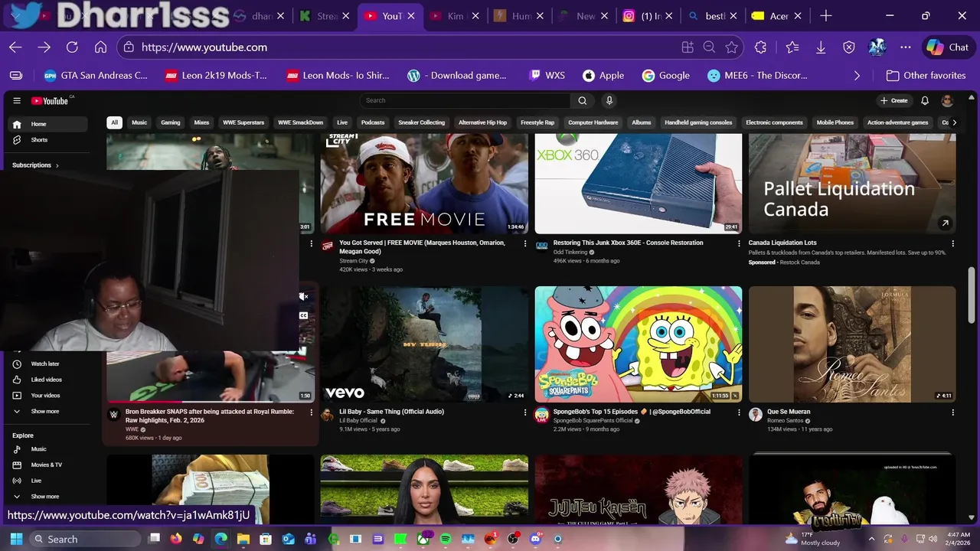
Task: Favorite this page with the star icon
Action: pos(731,47)
